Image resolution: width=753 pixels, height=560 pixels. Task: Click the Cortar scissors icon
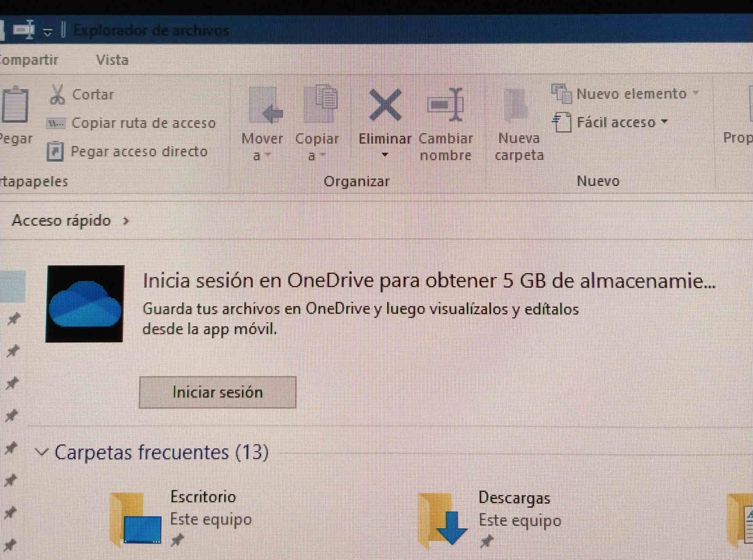(x=57, y=95)
